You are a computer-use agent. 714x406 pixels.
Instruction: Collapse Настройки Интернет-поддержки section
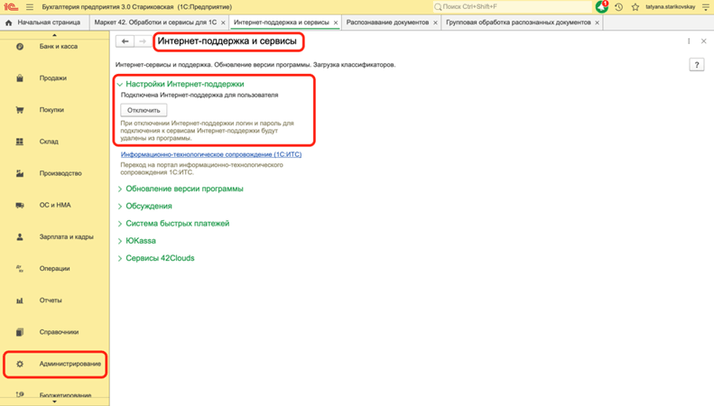coord(120,84)
